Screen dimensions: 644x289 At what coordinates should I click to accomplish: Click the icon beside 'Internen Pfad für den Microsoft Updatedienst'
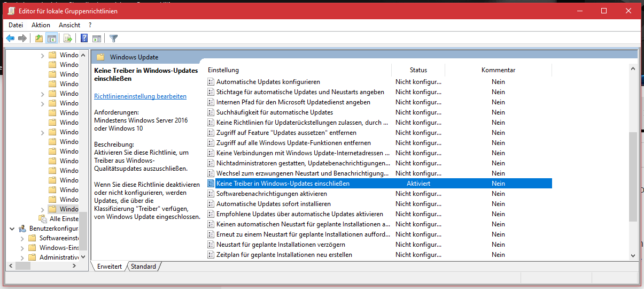(x=211, y=102)
